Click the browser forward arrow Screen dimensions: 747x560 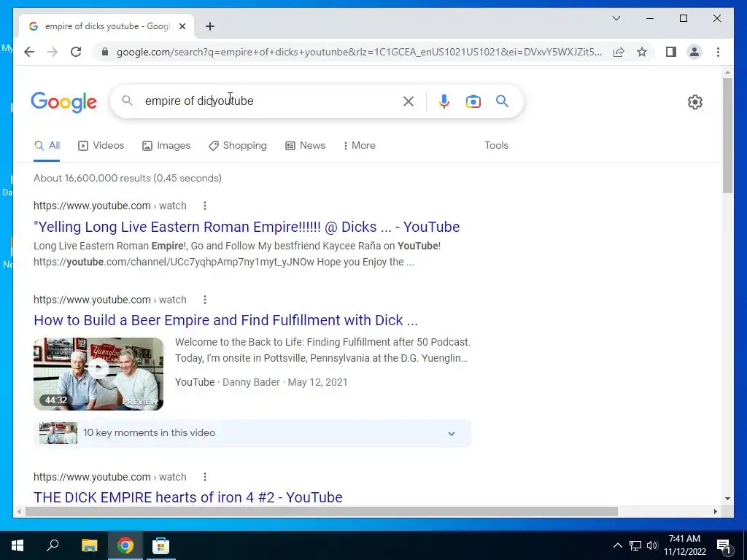tap(53, 52)
